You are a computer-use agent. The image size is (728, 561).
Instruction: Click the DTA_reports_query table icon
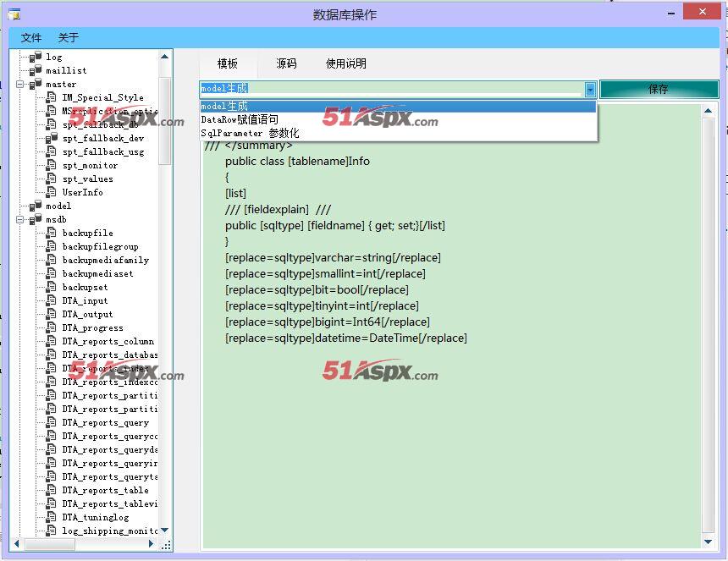click(52, 421)
